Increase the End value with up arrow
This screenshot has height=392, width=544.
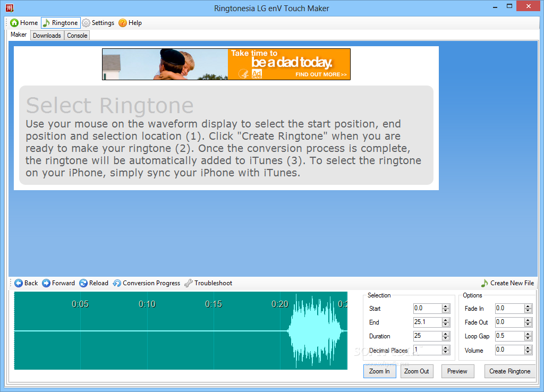tap(446, 320)
